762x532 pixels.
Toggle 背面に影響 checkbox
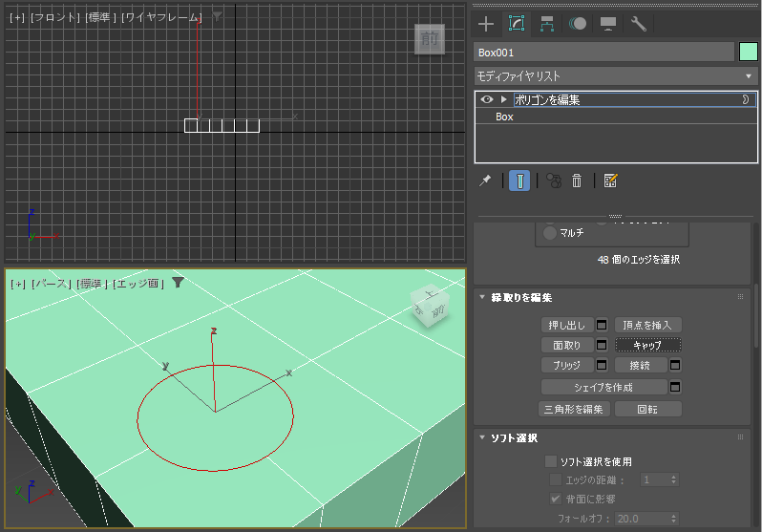pos(556,499)
